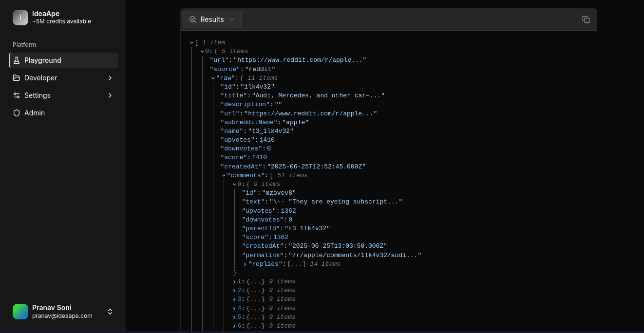644x333 pixels.
Task: Expand the Settings submenu chevron
Action: point(110,95)
